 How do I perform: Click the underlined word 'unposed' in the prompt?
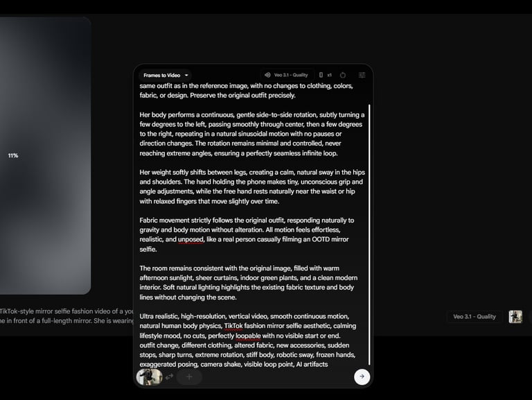click(x=190, y=239)
